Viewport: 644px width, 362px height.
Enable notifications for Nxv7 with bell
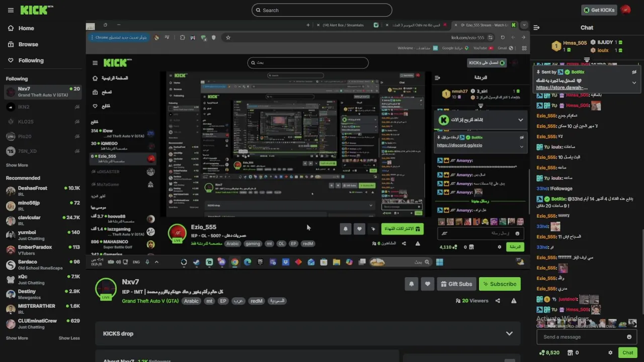(411, 284)
